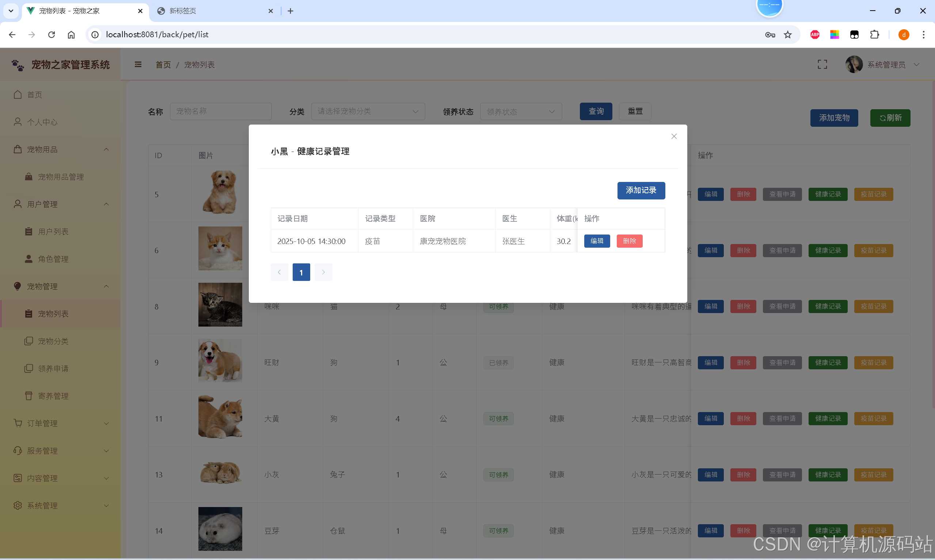Click 首页 in the breadcrumb
The image size is (935, 560).
pos(163,65)
